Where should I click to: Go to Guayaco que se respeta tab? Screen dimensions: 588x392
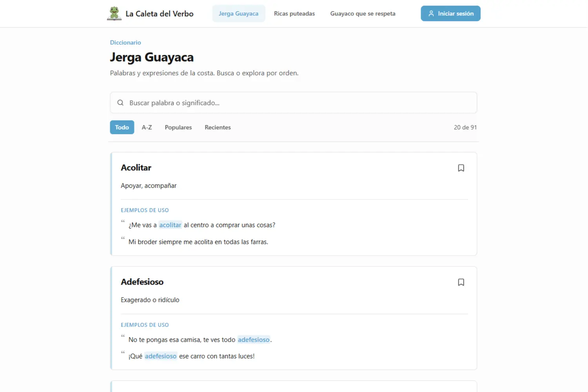[363, 13]
